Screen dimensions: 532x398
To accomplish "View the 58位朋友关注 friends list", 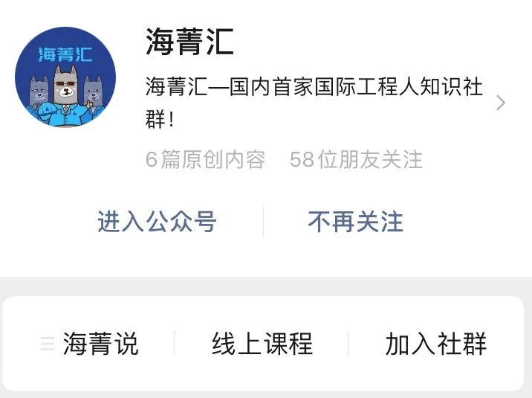I will click(356, 159).
